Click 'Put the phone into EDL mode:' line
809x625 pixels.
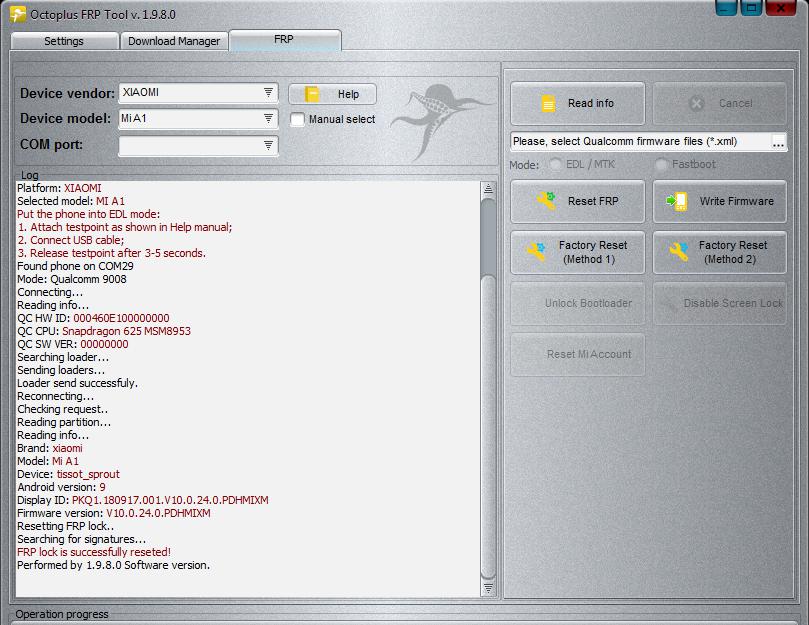(89, 214)
